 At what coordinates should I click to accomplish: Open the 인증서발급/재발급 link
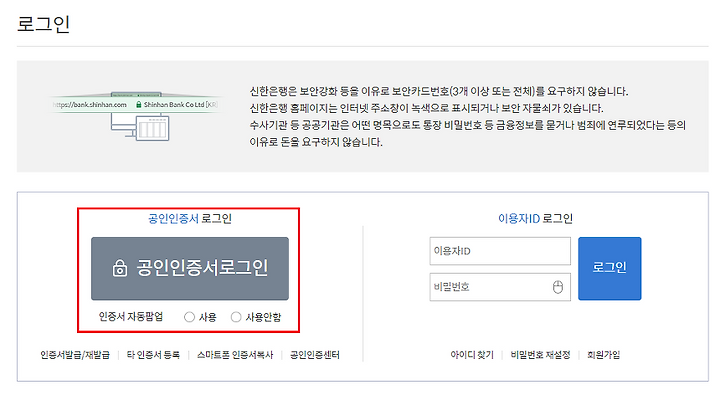pyautogui.click(x=75, y=355)
